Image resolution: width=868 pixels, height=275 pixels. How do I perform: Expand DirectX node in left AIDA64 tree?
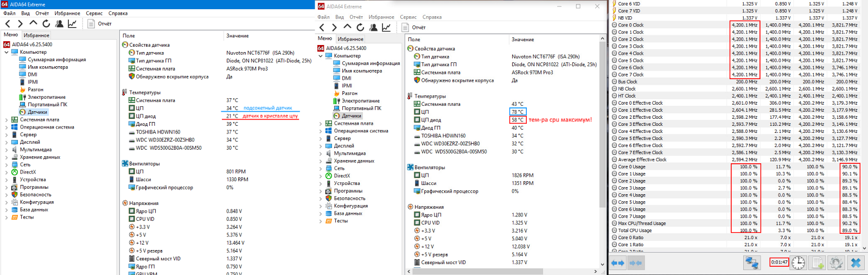pyautogui.click(x=7, y=172)
